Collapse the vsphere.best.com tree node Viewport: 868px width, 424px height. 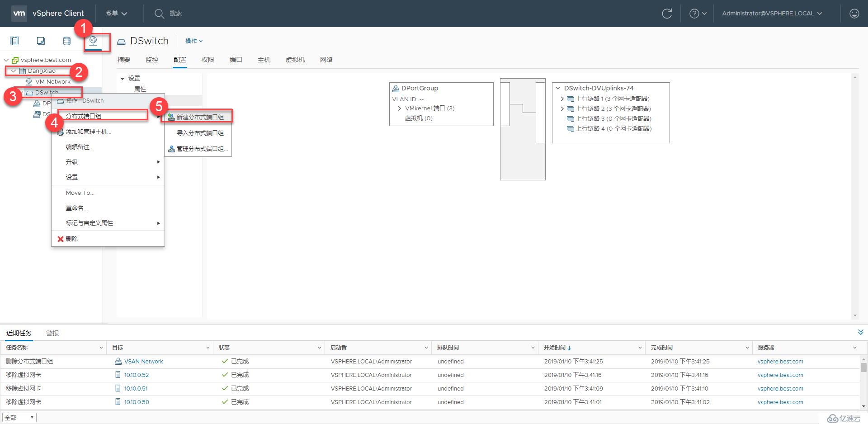point(6,60)
